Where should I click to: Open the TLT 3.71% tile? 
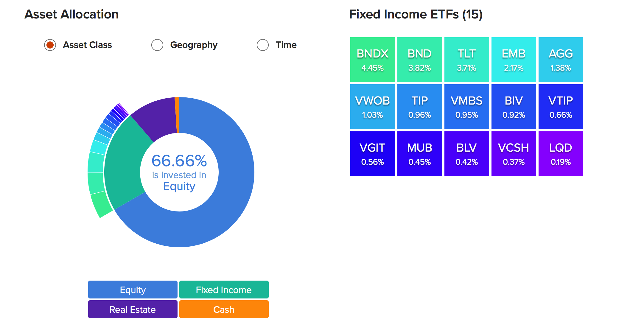[466, 60]
